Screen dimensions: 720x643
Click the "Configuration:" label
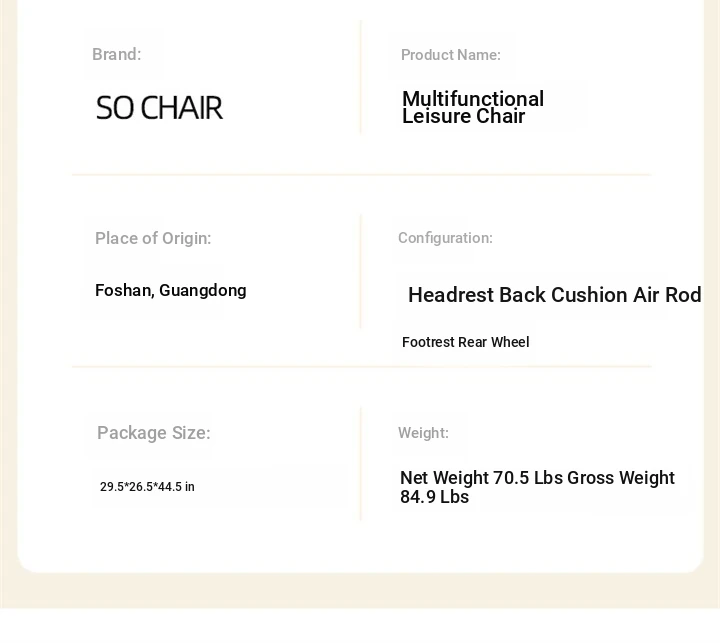coord(445,238)
